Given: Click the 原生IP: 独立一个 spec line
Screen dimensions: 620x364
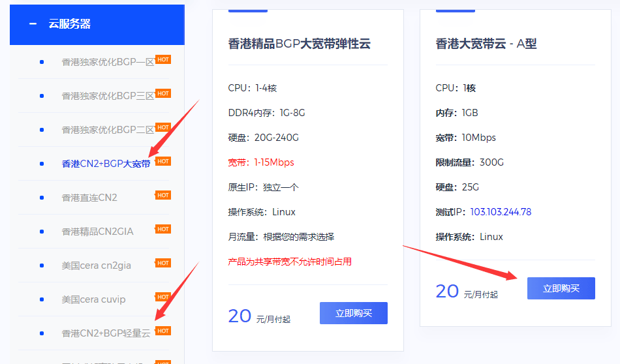Looking at the screenshot, I should coord(264,187).
